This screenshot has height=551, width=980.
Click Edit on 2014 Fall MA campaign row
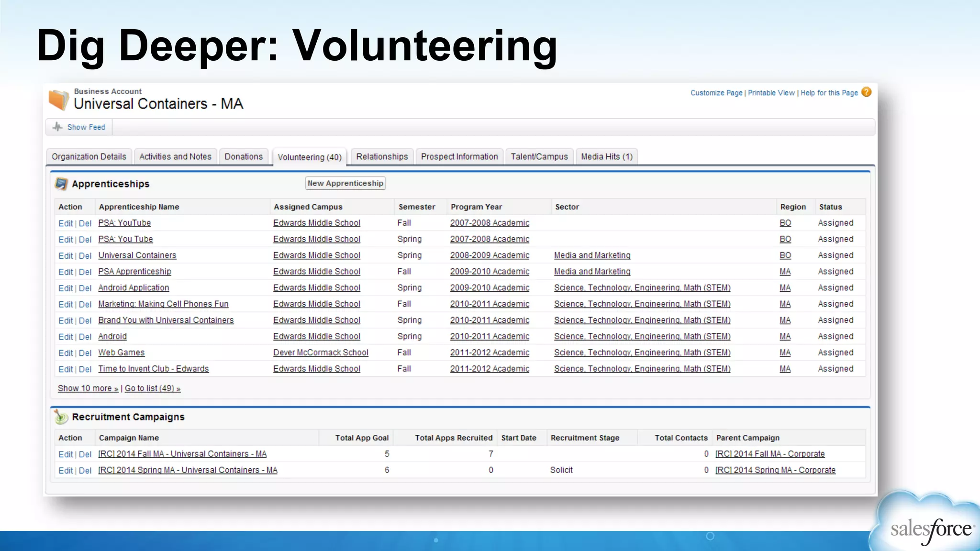(x=66, y=454)
